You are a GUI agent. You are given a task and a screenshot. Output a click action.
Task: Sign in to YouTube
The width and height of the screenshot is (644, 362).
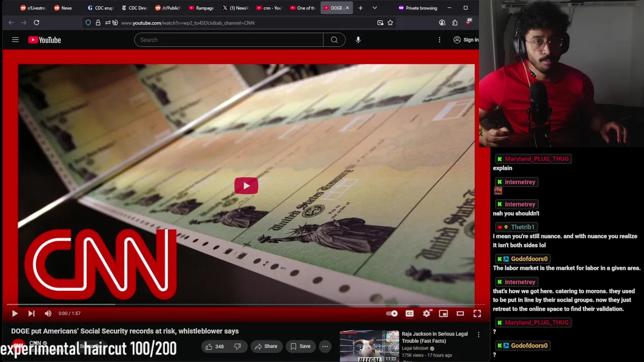tap(466, 40)
